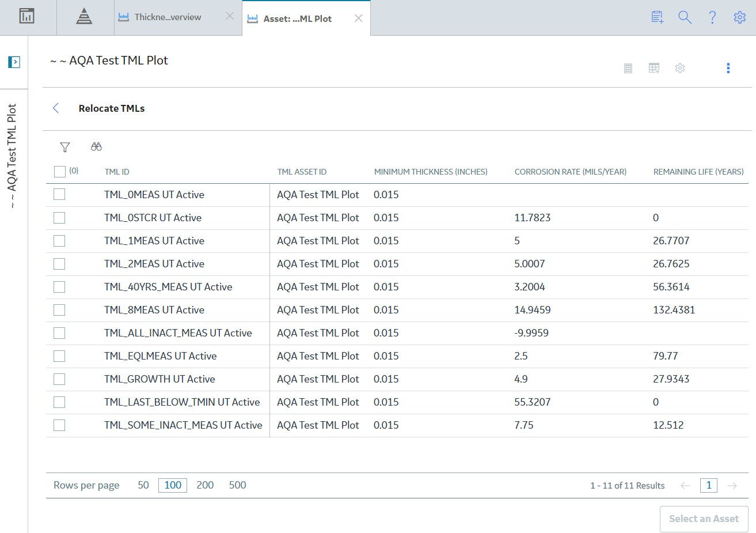Click the Relocate TMLs heading
Viewport: 756px width, 533px height.
point(112,108)
